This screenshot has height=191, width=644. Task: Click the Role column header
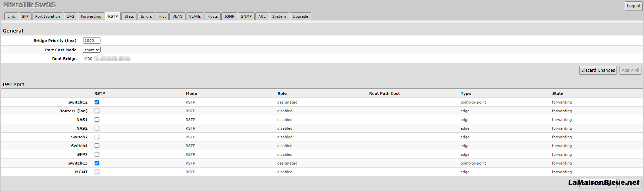click(x=282, y=93)
